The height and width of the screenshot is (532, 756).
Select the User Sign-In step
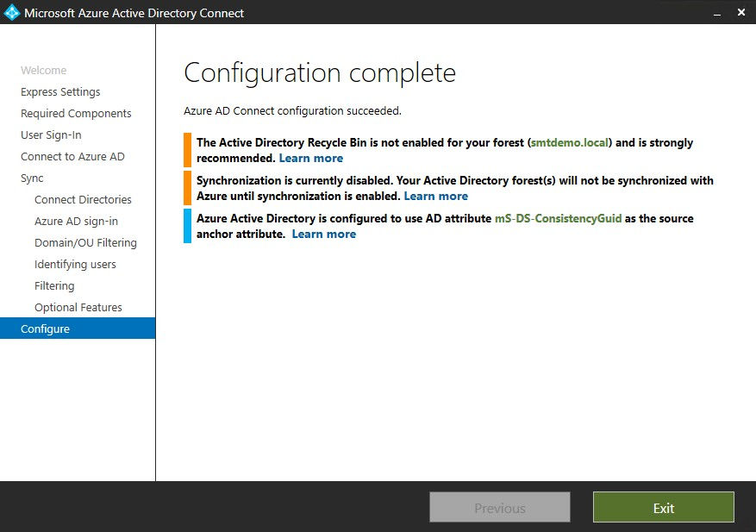51,135
